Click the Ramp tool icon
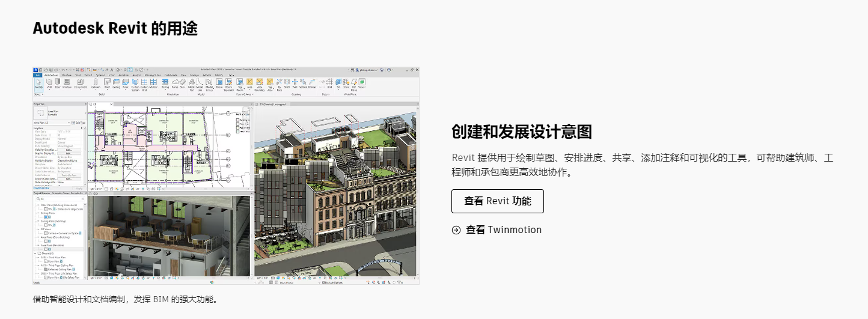This screenshot has width=868, height=319. 174,82
